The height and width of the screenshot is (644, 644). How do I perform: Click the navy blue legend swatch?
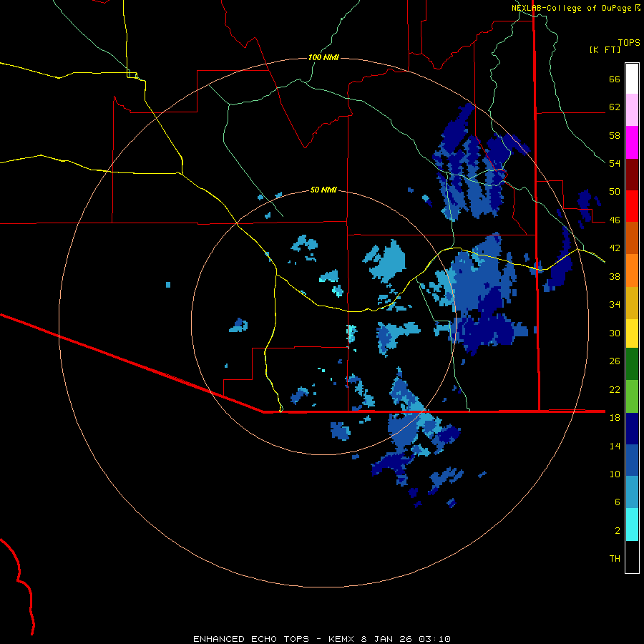click(632, 429)
